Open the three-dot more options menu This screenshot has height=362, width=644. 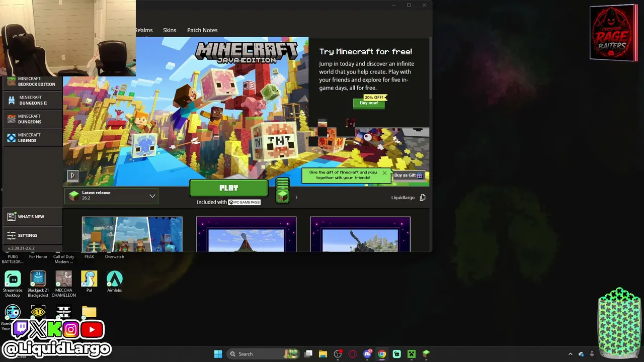297,198
